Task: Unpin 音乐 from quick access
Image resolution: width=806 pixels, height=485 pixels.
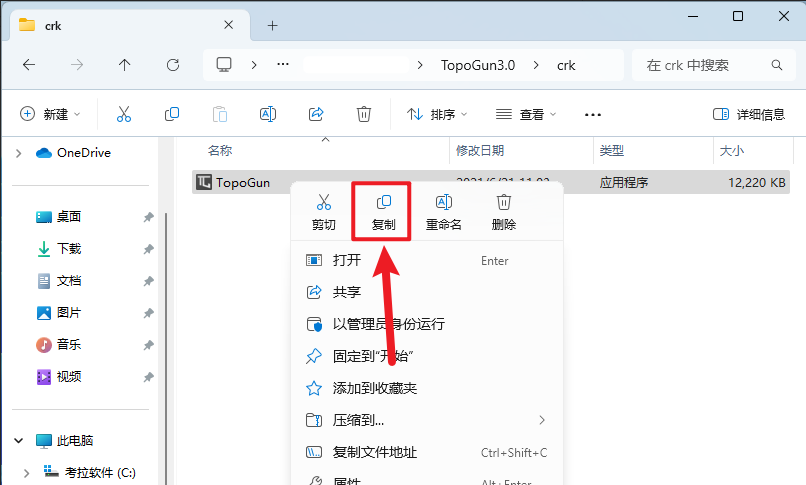Action: [149, 345]
